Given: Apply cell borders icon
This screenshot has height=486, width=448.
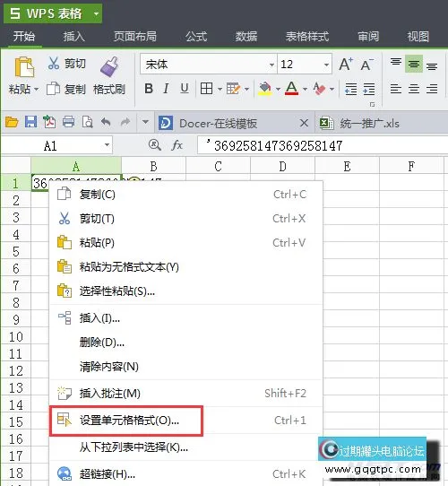Looking at the screenshot, I should click(x=206, y=89).
